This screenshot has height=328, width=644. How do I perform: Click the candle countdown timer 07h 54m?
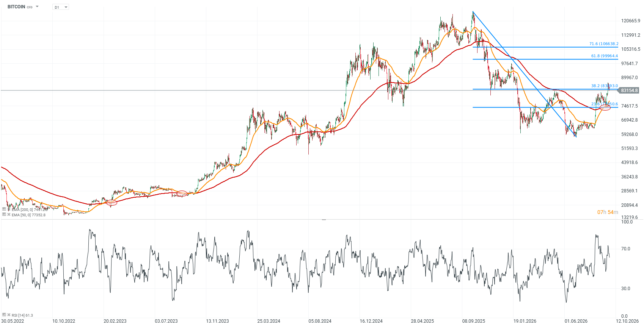(608, 212)
